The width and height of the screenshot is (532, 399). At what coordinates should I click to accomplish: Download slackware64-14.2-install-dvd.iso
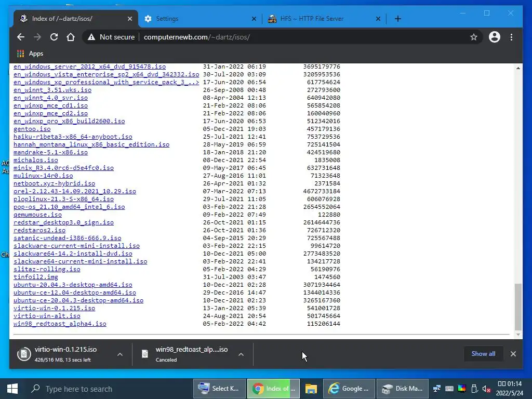click(x=73, y=254)
